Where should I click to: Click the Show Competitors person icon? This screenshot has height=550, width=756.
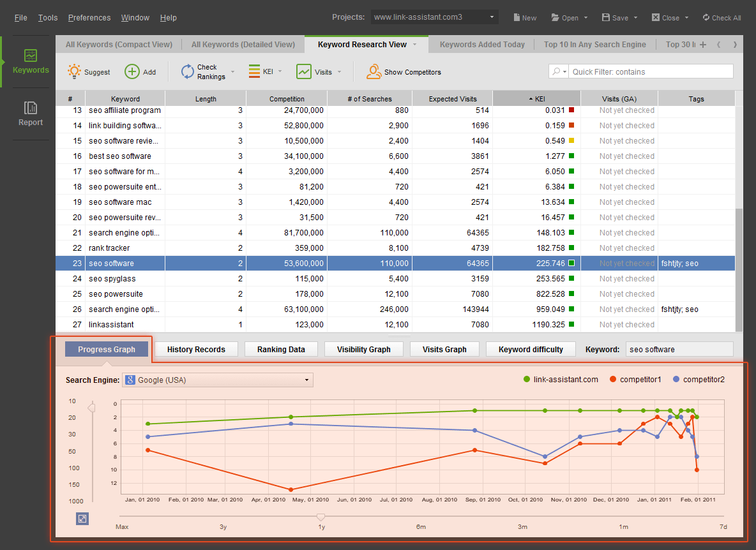click(x=374, y=71)
